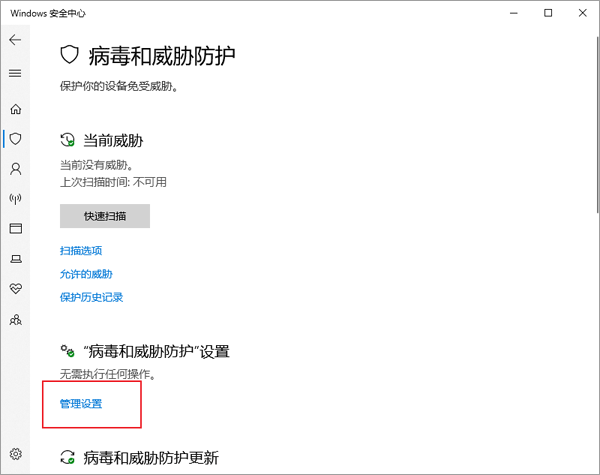The image size is (600, 475).
Task: Go to the Home page icon
Action: [15, 109]
